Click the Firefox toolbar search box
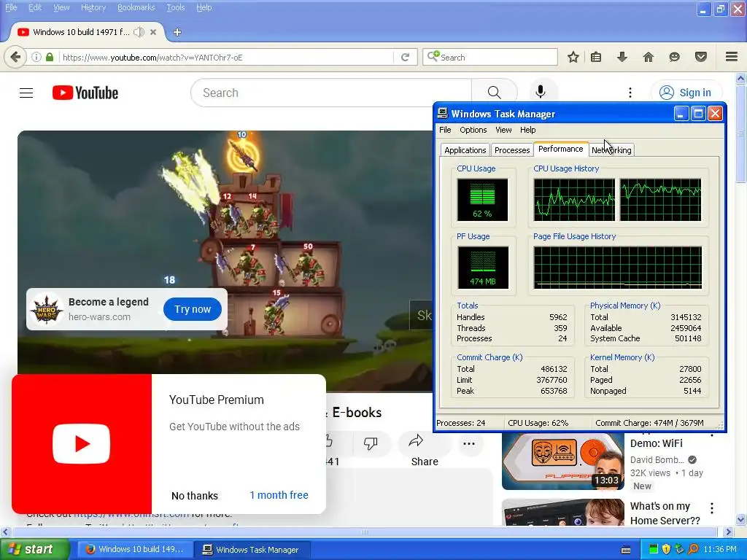Screen dimensions: 747x560 pos(491,57)
